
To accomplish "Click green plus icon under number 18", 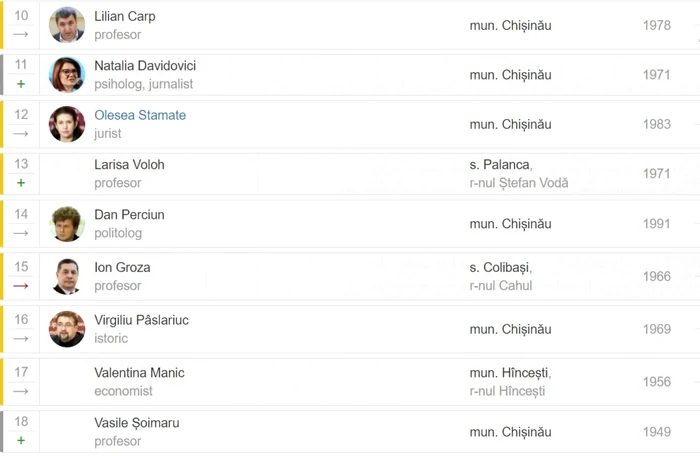I will coord(21,440).
